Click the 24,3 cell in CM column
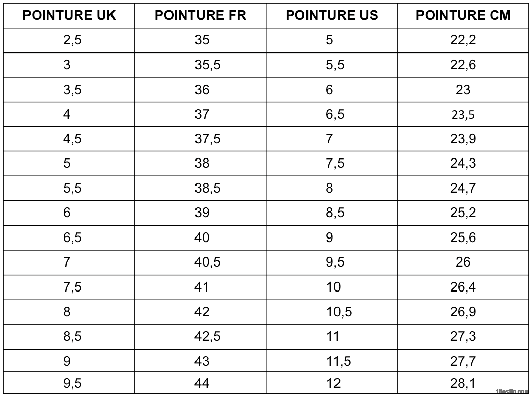The height and width of the screenshot is (397, 532). [x=463, y=163]
